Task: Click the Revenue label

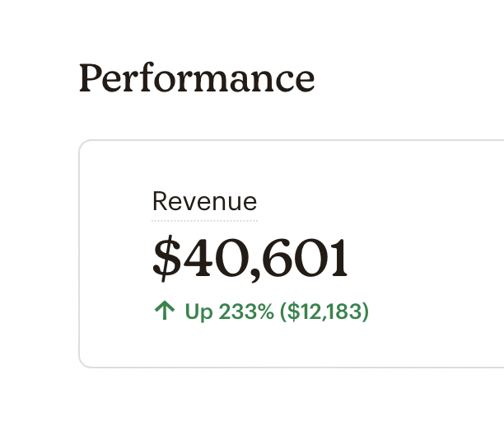Action: click(x=204, y=202)
